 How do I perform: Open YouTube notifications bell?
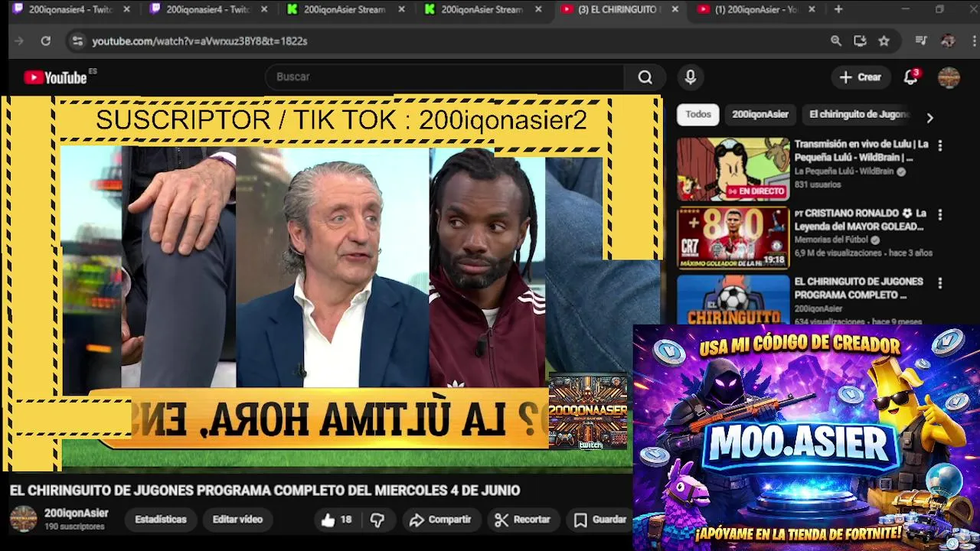coord(911,77)
